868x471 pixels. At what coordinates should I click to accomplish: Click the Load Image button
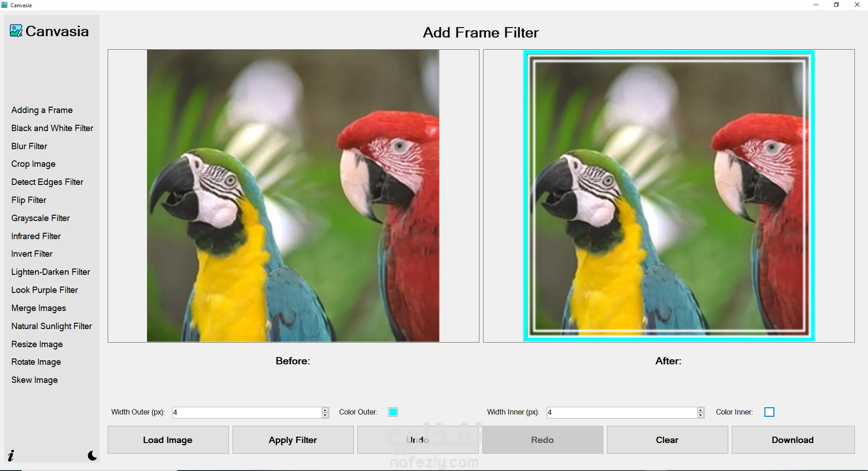click(x=168, y=440)
